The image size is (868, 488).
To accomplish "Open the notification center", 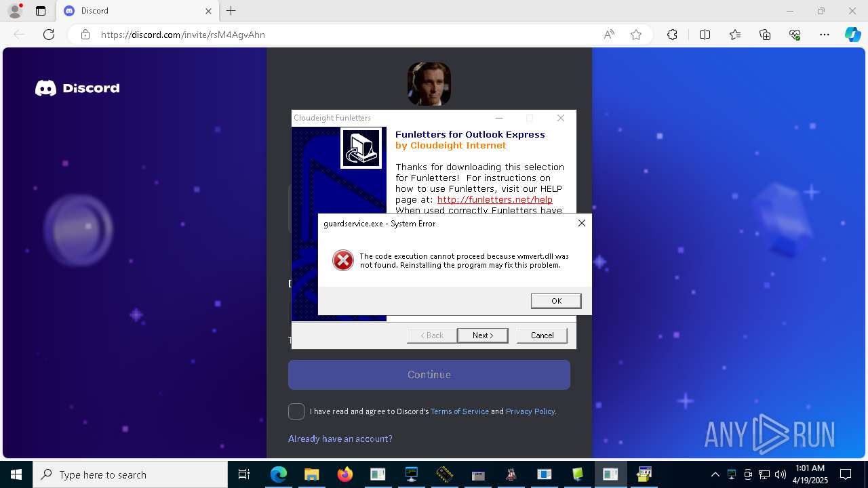I will pos(846,474).
